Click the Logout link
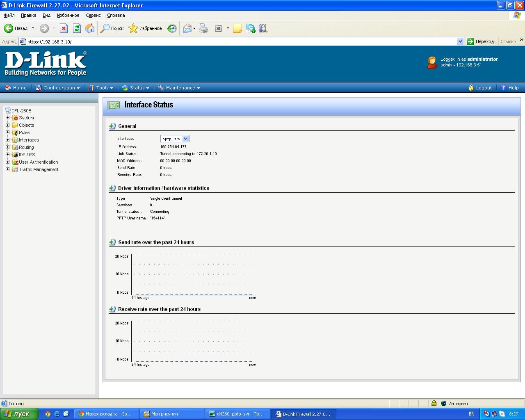525x420 pixels. 480,88
